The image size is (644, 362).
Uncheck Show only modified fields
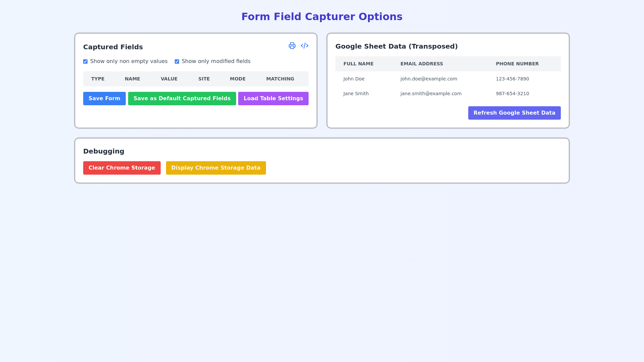(177, 62)
